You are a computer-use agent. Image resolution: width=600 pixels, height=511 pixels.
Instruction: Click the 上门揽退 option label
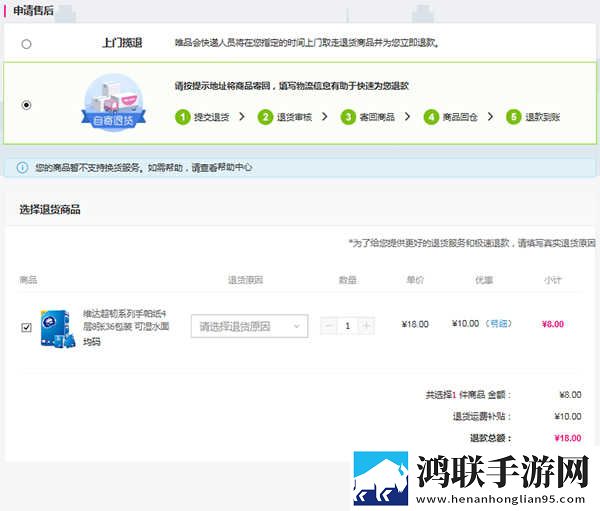click(x=122, y=43)
